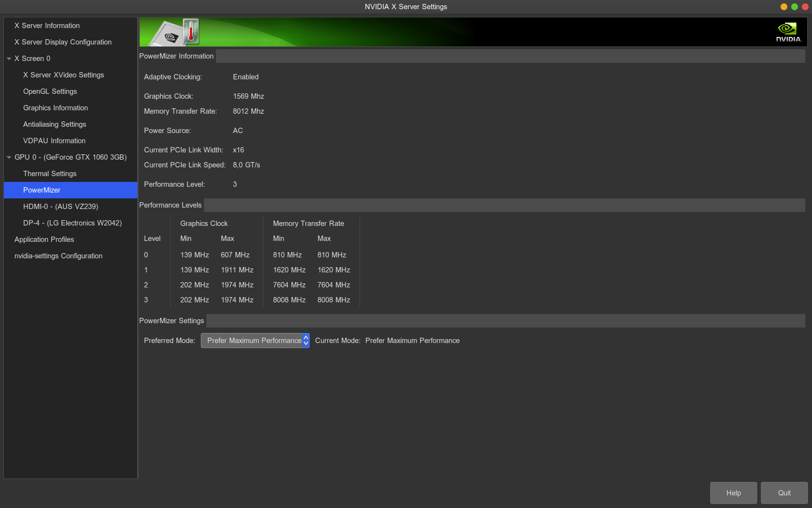The height and width of the screenshot is (508, 812).
Task: Select GPU 0 GeForce GTX 1060 3GB entry
Action: (71, 157)
